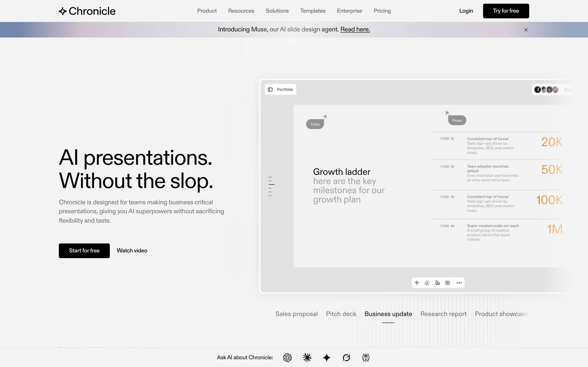Image resolution: width=588 pixels, height=367 pixels.
Task: Click the ChatGPT logo icon
Action: tap(287, 357)
